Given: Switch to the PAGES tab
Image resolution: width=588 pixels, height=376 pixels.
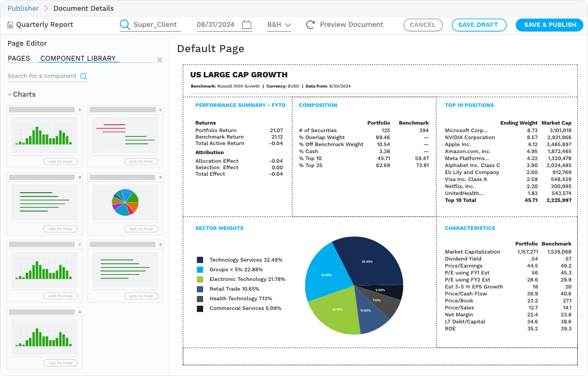Looking at the screenshot, I should click(20, 58).
